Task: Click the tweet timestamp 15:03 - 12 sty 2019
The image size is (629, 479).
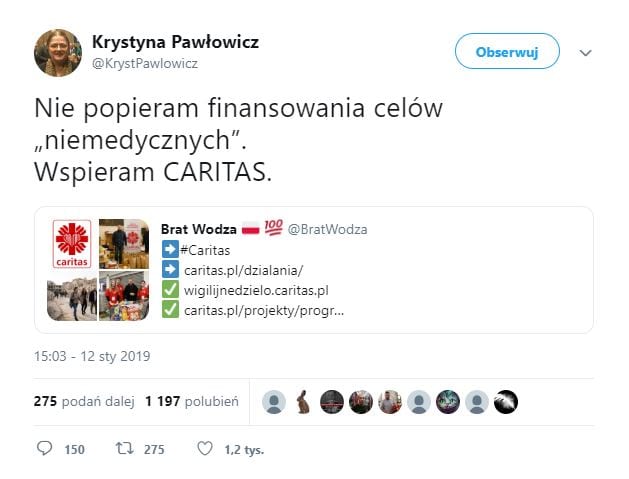Action: (x=92, y=356)
